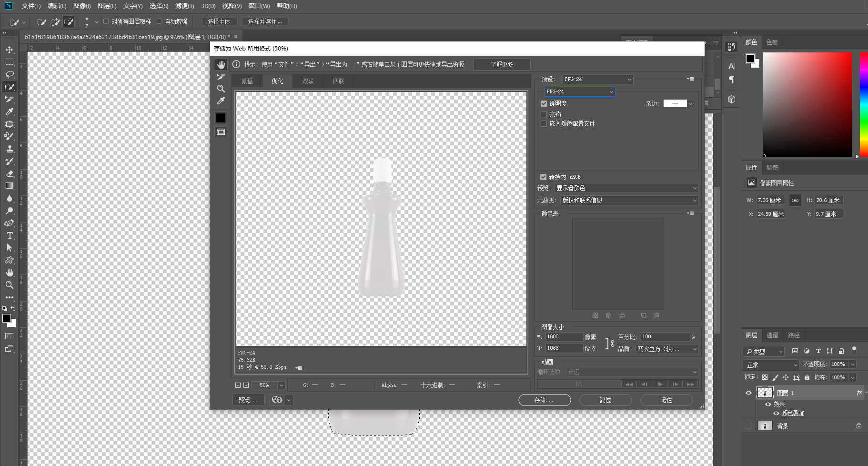Click the play animation button

coord(660,384)
